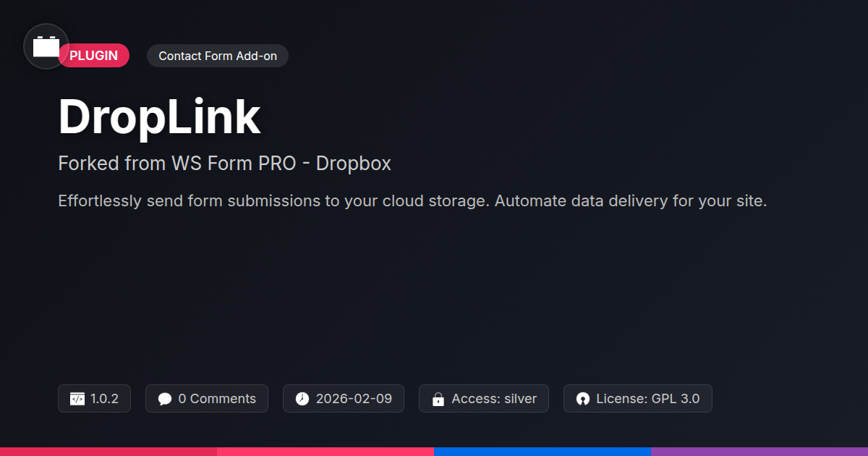Click the Access: silver badge

pos(484,399)
